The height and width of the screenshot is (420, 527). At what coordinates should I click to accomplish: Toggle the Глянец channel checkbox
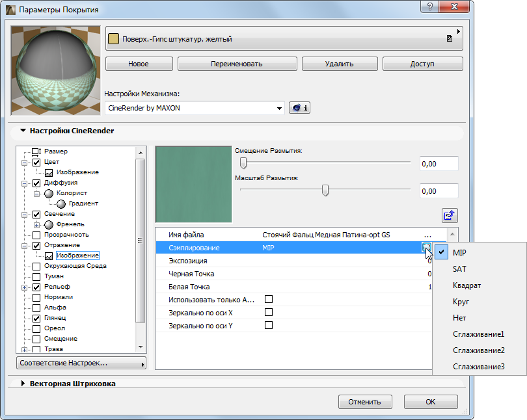coord(36,319)
